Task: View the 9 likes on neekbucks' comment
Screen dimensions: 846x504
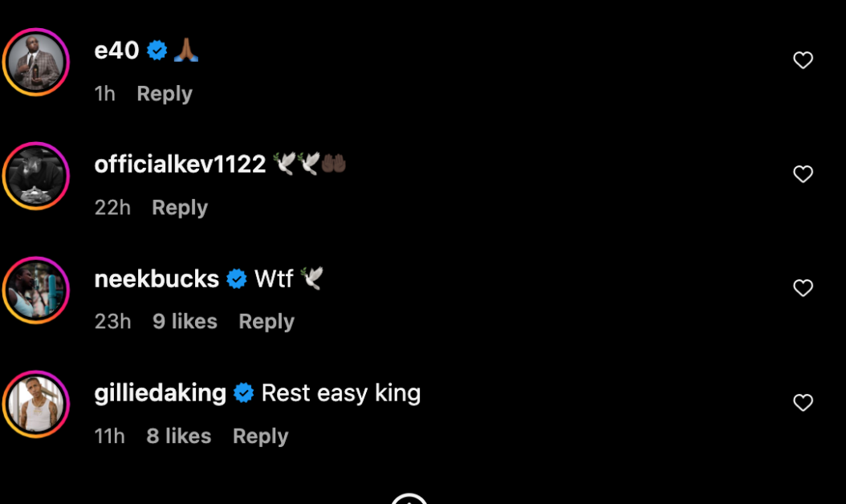Action: (x=185, y=322)
